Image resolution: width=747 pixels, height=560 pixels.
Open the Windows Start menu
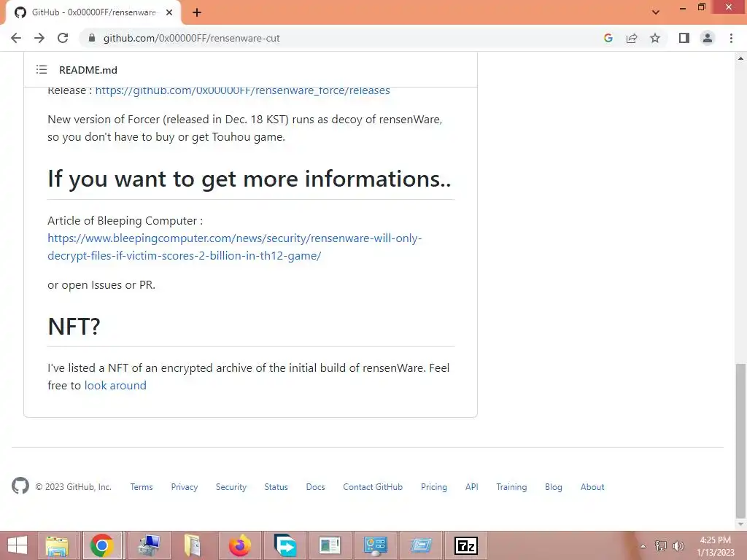coord(18,545)
